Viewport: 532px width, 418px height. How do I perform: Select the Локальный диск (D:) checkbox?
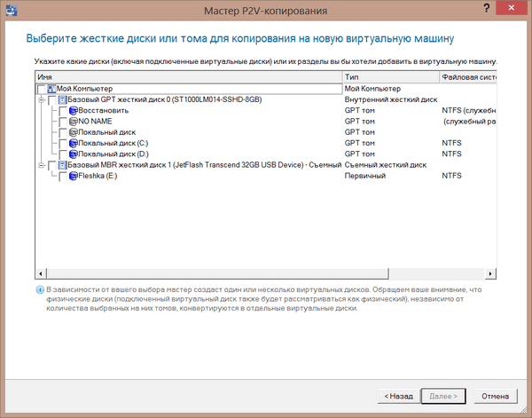pos(63,154)
